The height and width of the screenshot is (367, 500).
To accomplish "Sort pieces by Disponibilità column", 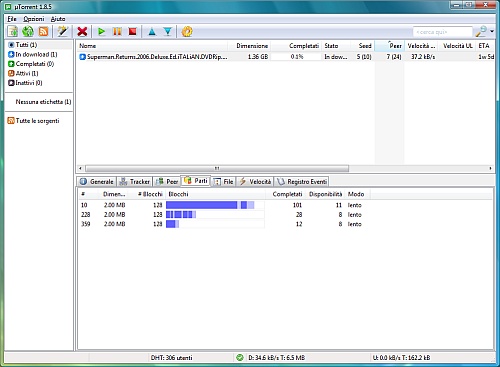I will (x=325, y=194).
